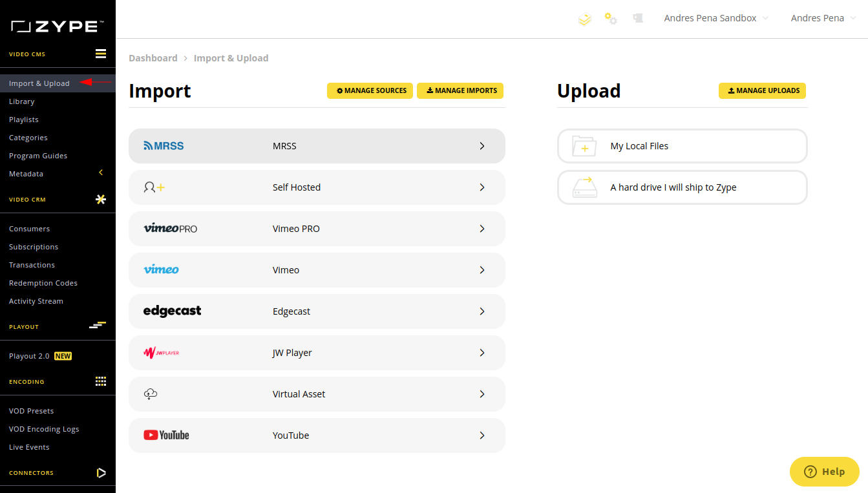Open Subscriptions in sidebar
Screen dimensions: 868x493
(x=34, y=247)
